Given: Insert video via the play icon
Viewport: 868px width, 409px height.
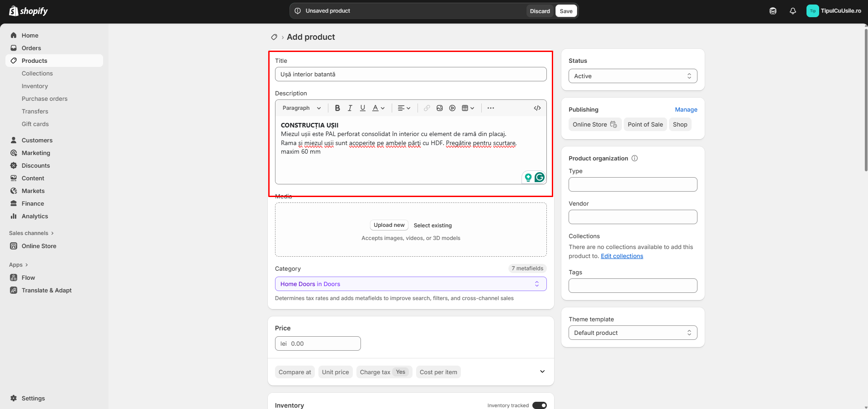Looking at the screenshot, I should point(452,108).
